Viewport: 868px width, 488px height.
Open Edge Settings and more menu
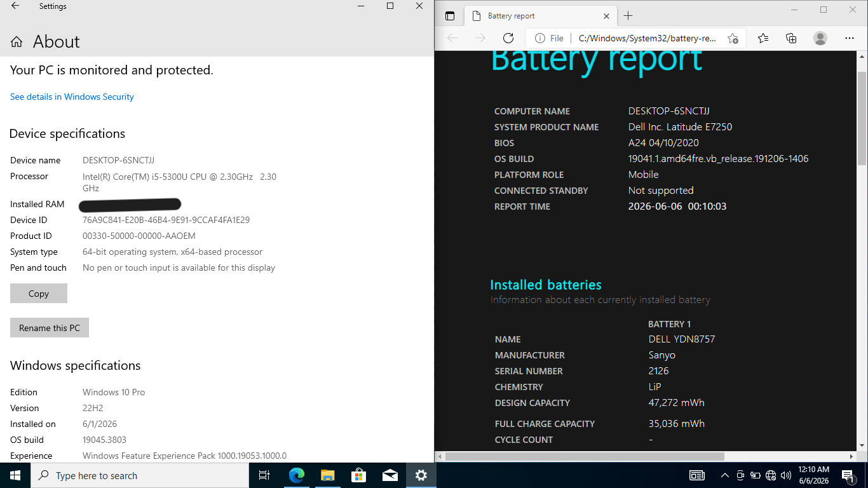click(850, 38)
